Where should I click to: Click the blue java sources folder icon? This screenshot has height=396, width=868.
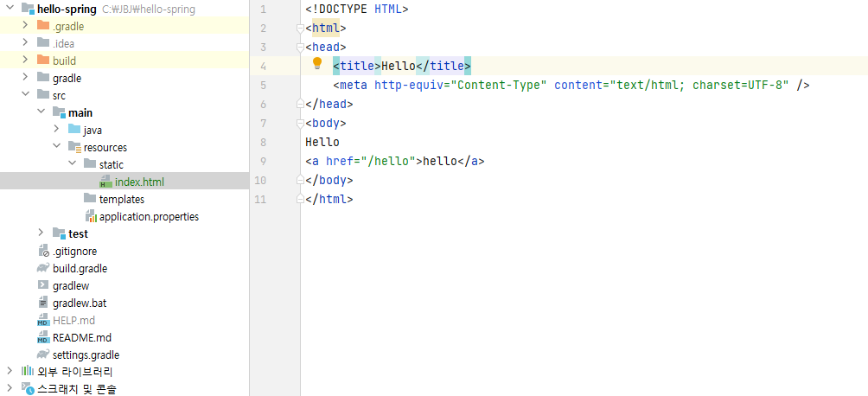(x=74, y=130)
